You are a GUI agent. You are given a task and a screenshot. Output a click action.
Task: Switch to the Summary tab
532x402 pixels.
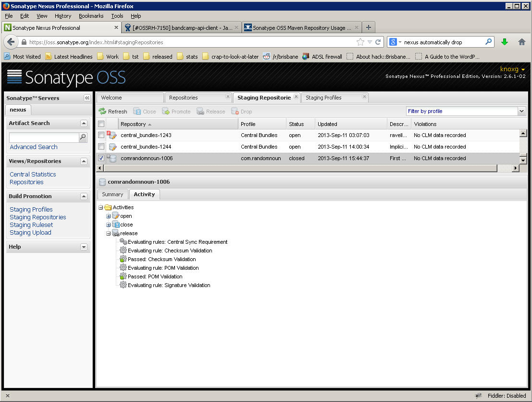112,194
